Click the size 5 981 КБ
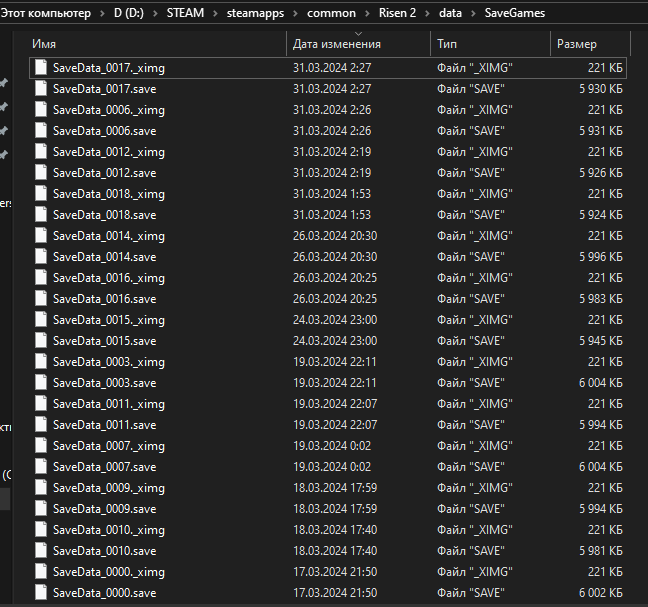 [600, 551]
